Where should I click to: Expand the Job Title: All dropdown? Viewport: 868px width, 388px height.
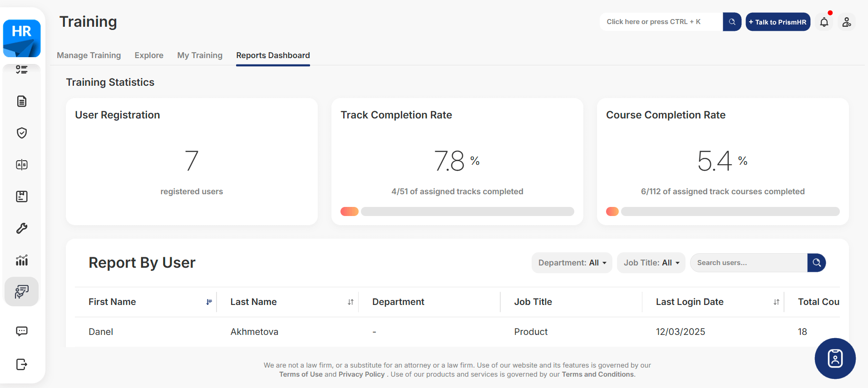(x=651, y=263)
